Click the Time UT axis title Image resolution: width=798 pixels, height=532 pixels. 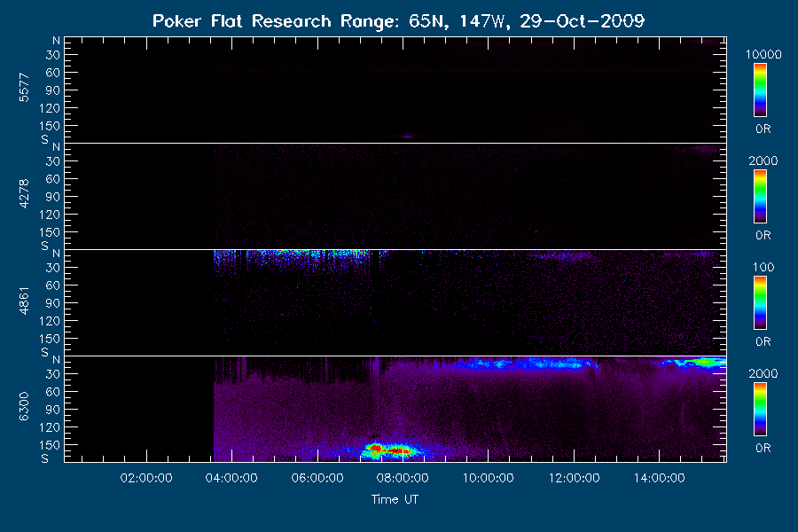[x=395, y=499]
